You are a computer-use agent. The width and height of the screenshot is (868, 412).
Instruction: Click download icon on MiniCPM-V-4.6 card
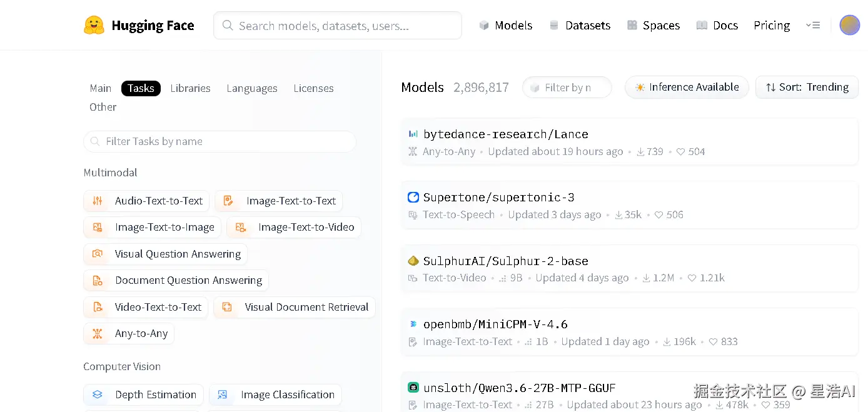[x=667, y=342]
